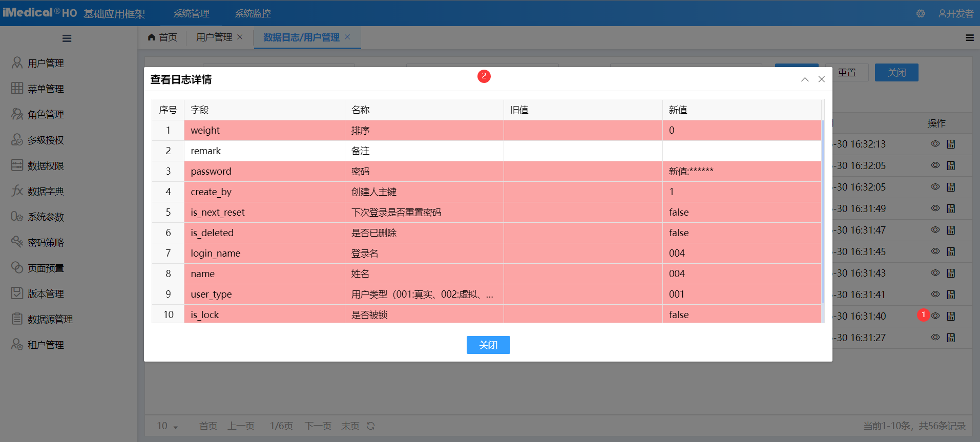
Task: Go to 下一页 in pagination
Action: 318,426
